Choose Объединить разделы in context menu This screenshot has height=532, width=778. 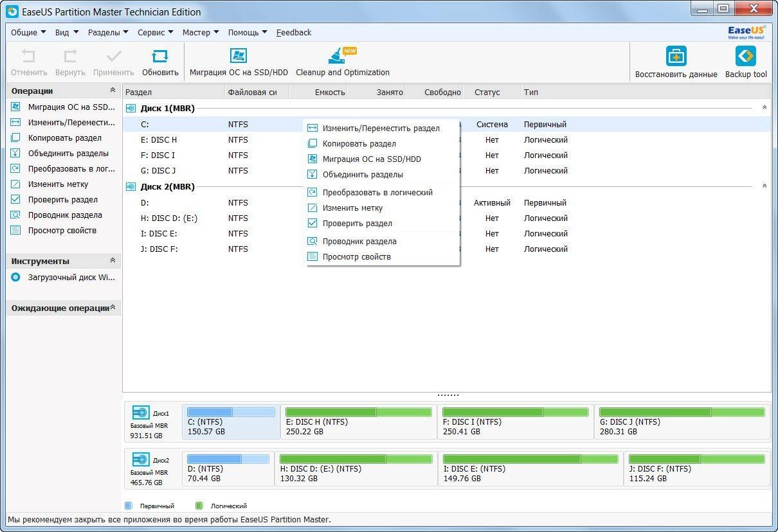point(382,174)
